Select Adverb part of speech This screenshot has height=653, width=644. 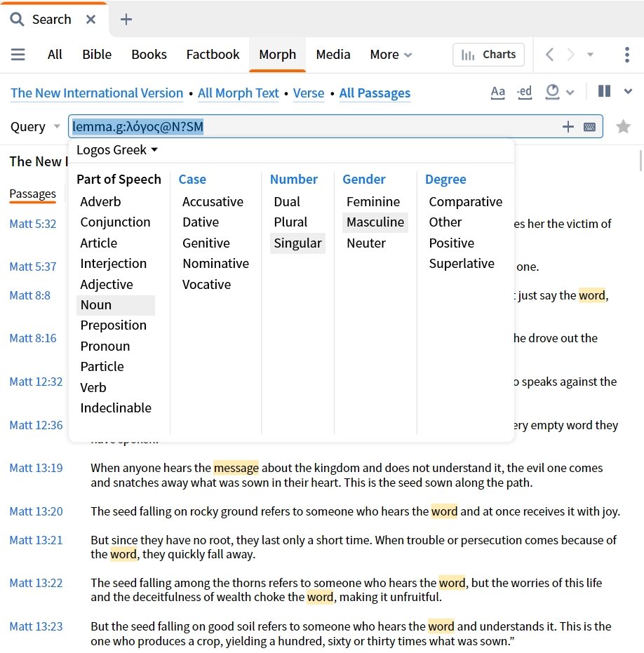tap(101, 201)
